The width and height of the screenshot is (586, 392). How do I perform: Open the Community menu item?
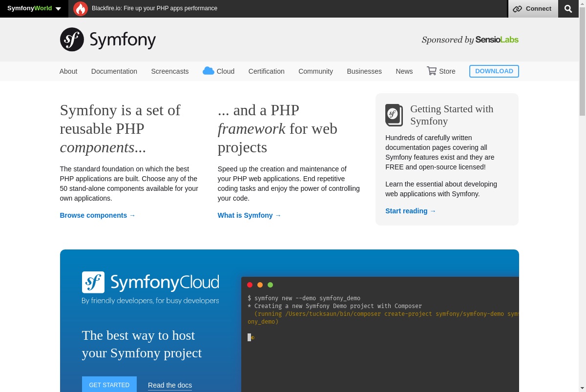click(x=315, y=71)
